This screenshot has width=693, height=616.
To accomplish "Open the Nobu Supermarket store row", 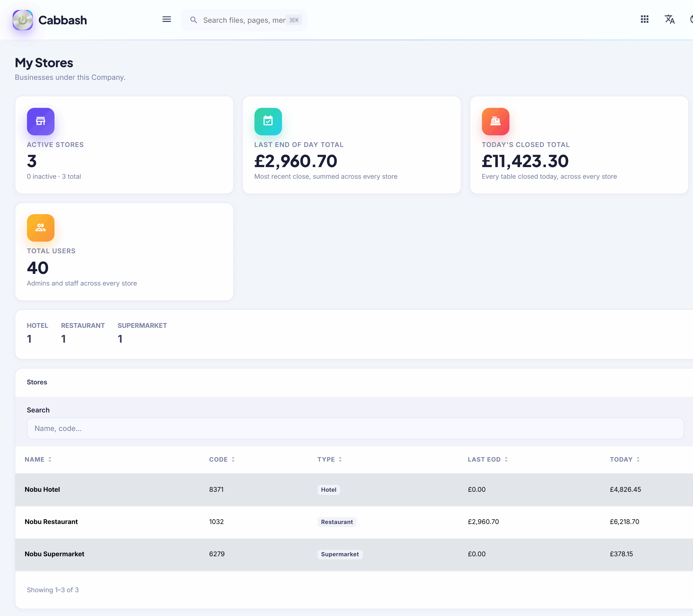I will click(x=354, y=554).
